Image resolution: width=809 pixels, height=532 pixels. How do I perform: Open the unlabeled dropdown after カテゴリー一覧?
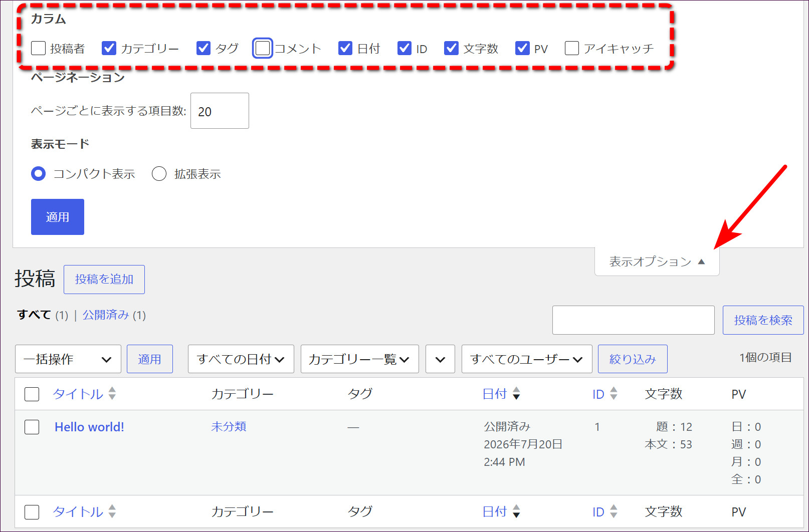pos(440,359)
